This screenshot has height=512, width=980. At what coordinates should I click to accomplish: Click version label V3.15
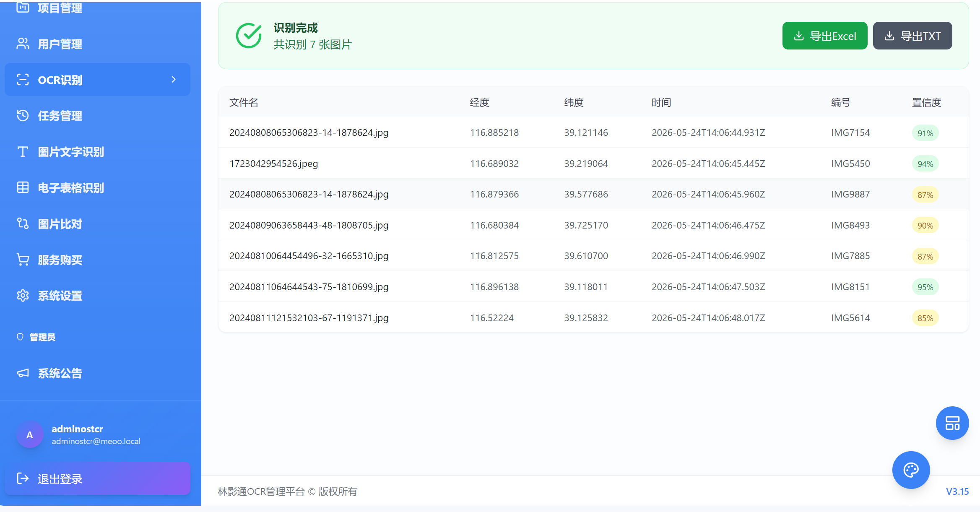(957, 491)
